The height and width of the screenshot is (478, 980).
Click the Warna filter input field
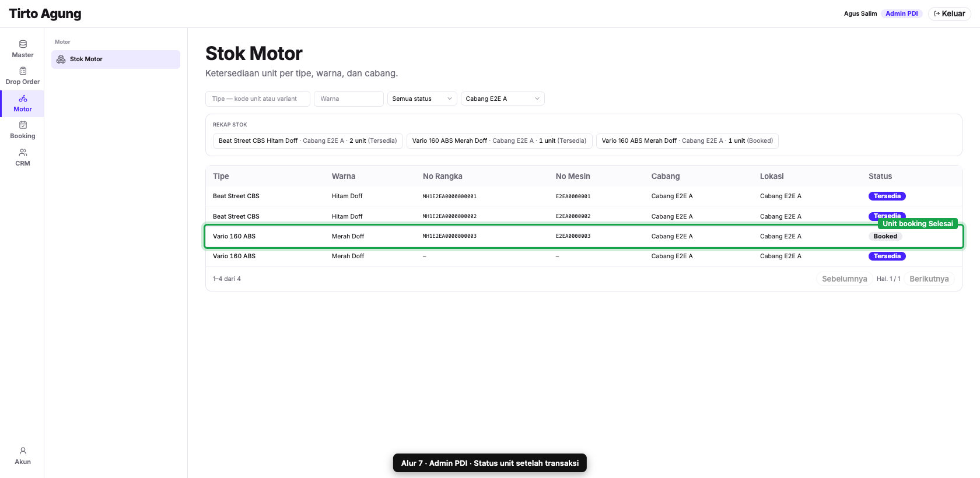tap(349, 99)
